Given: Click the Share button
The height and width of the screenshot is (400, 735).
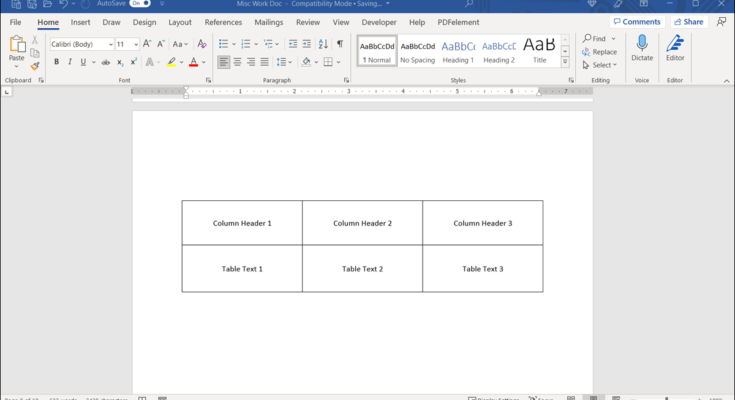Looking at the screenshot, I should click(688, 22).
